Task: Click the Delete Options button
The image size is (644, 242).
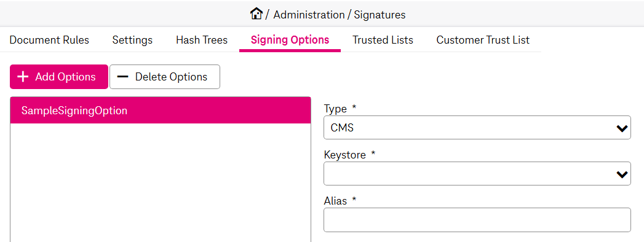Action: point(165,77)
